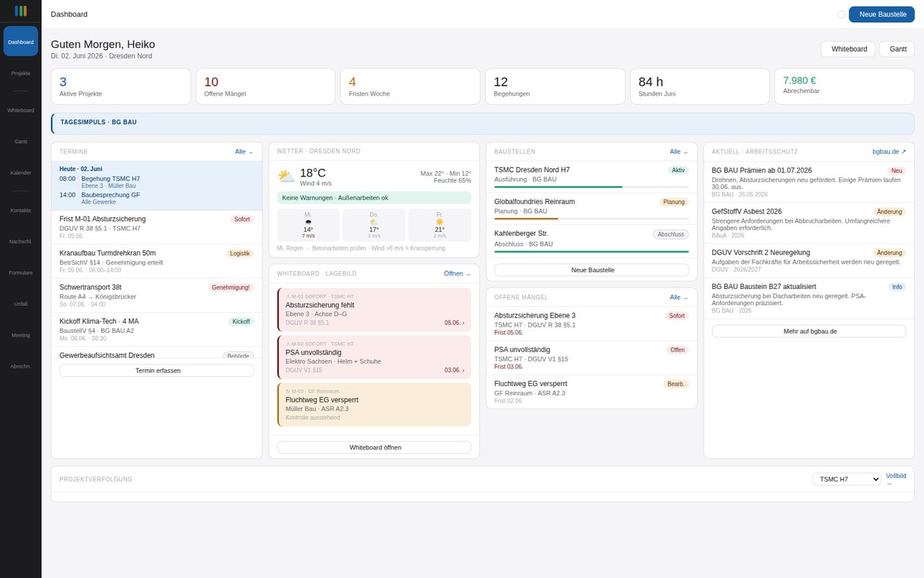Viewport: 924px width, 578px height.
Task: Open the Öffnen link in Whiteboard Lagebild
Action: coord(457,274)
